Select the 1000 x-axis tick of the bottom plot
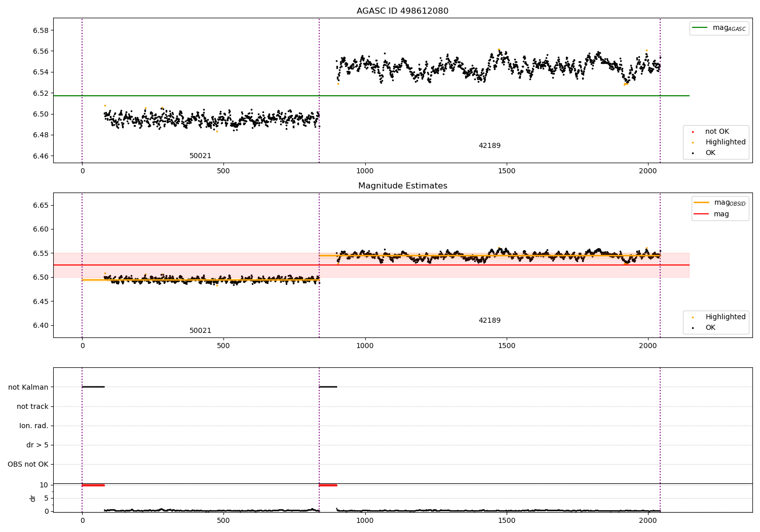760x532 pixels. tap(365, 521)
